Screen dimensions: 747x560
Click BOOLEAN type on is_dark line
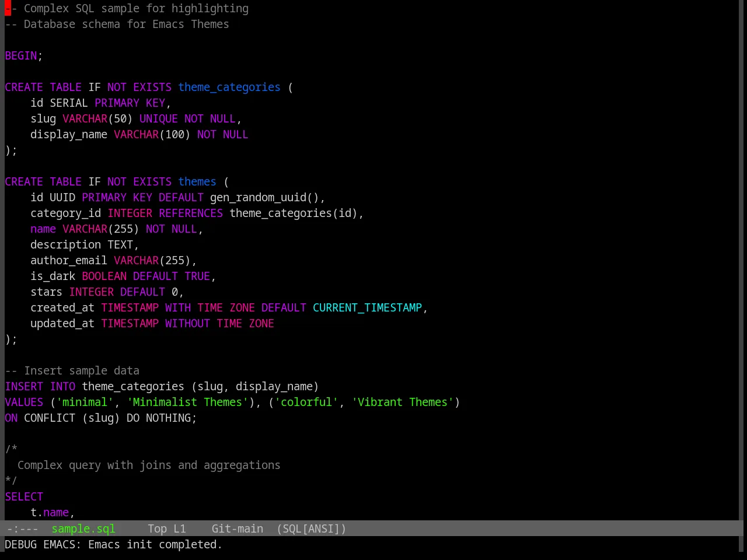click(x=104, y=276)
